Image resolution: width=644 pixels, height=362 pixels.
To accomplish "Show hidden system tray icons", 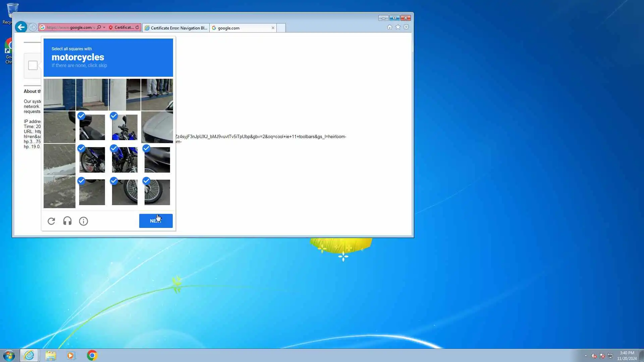I will [586, 356].
